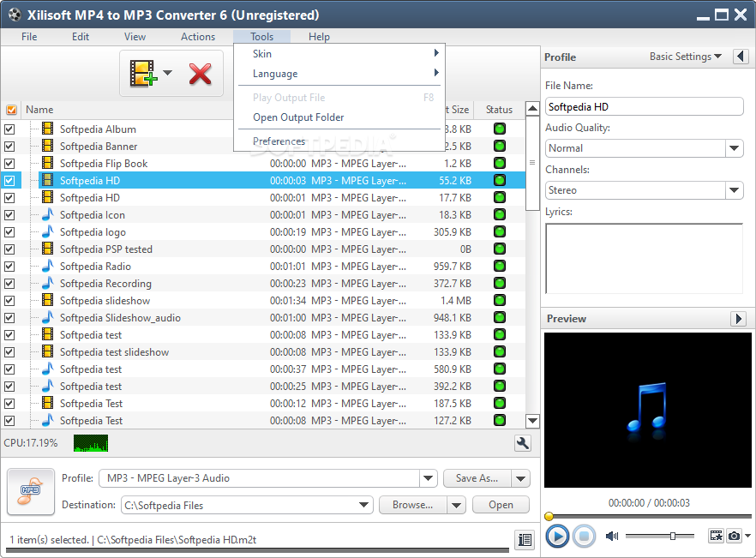Uncheck Softpedia Radio checkbox
The image size is (756, 558).
9,267
